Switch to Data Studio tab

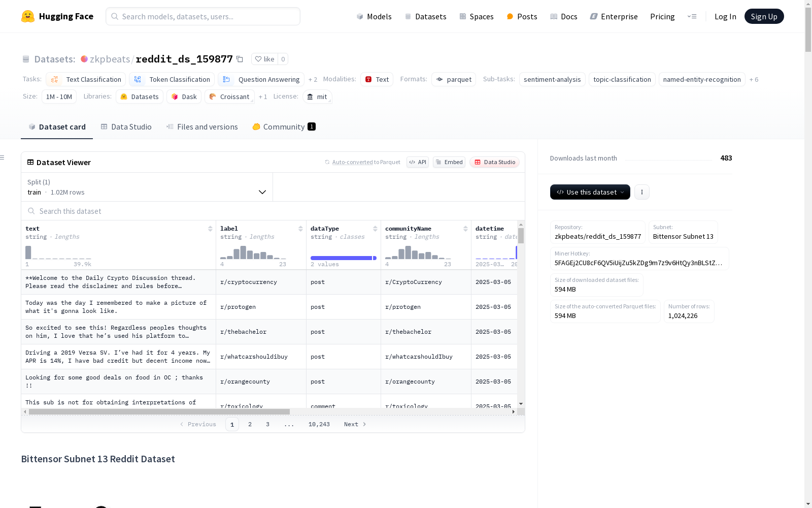(126, 127)
